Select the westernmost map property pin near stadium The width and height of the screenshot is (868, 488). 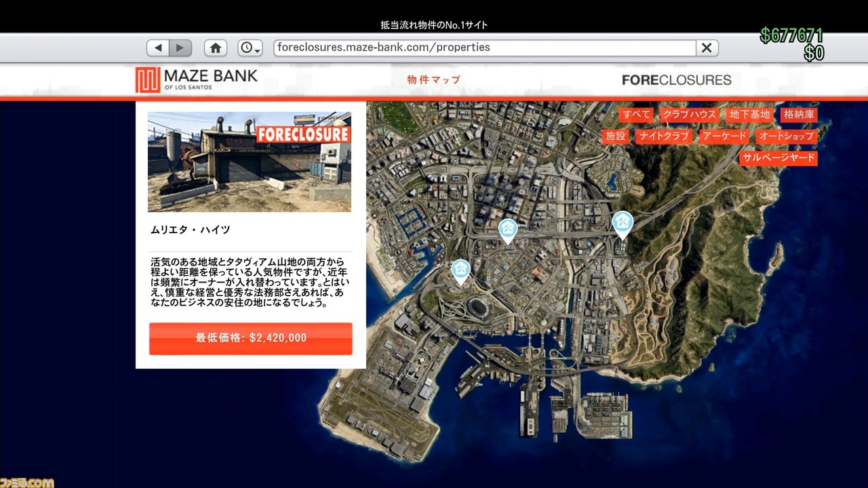click(x=461, y=272)
